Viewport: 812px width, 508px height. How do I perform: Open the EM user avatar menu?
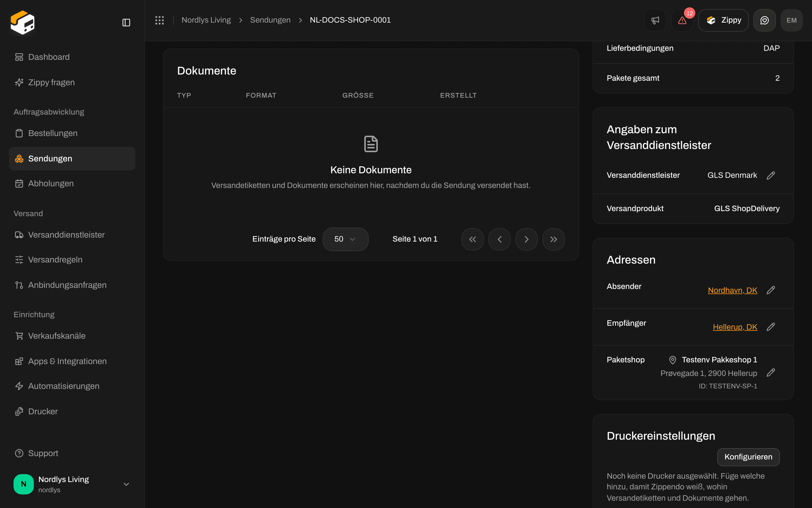(x=791, y=20)
